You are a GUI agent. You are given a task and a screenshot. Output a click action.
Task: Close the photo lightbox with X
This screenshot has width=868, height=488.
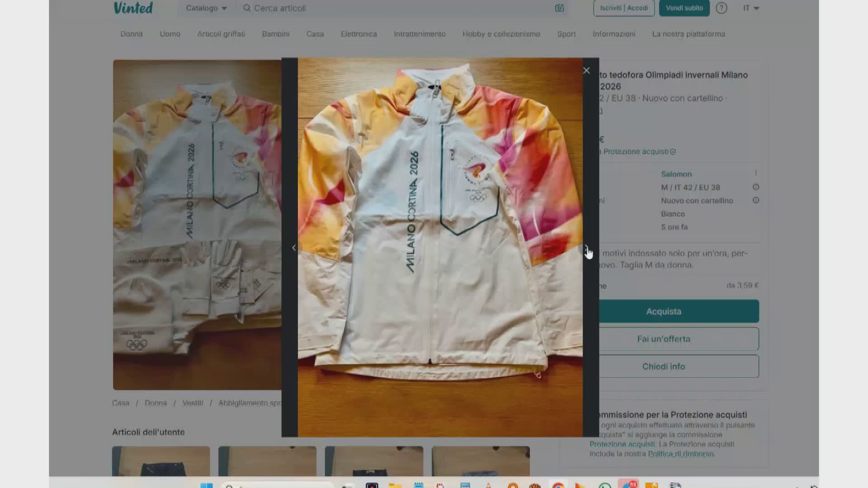point(586,70)
